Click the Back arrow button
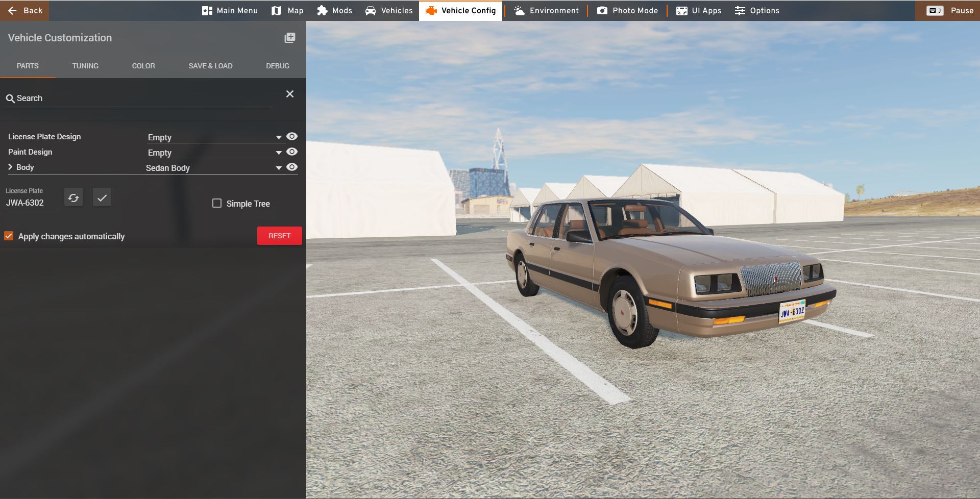The height and width of the screenshot is (499, 980). click(x=24, y=10)
